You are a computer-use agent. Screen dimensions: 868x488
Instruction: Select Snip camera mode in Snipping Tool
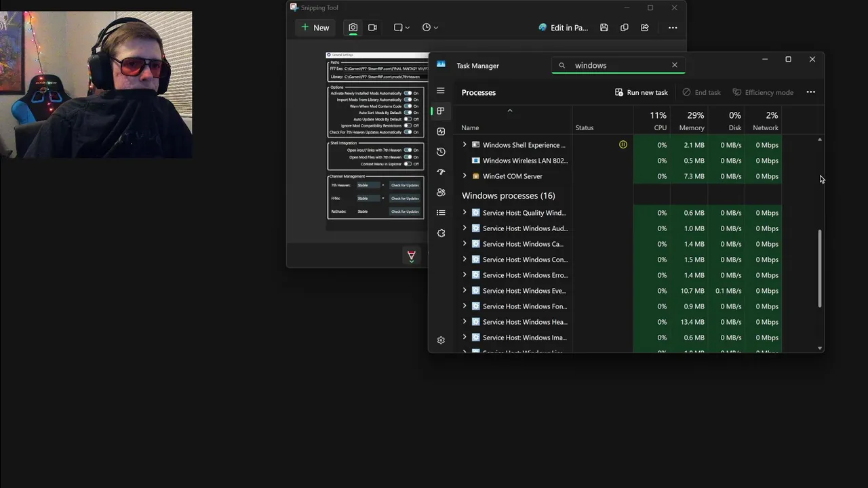pos(353,28)
